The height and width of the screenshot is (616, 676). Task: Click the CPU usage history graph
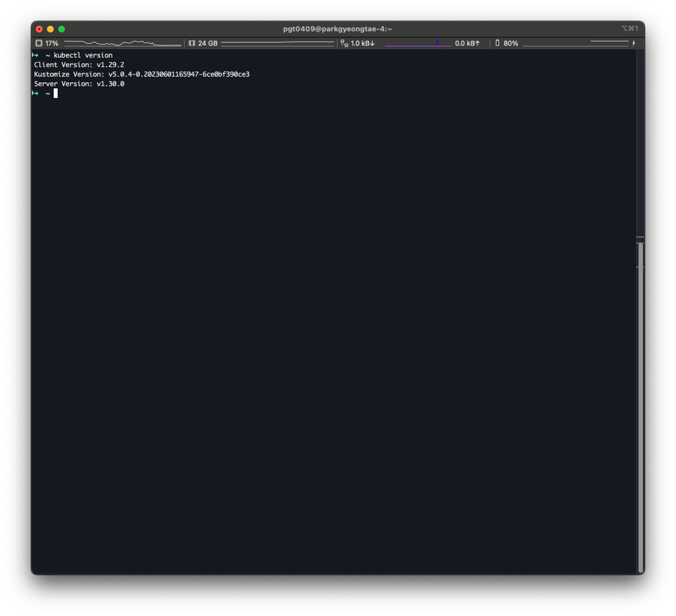point(123,43)
